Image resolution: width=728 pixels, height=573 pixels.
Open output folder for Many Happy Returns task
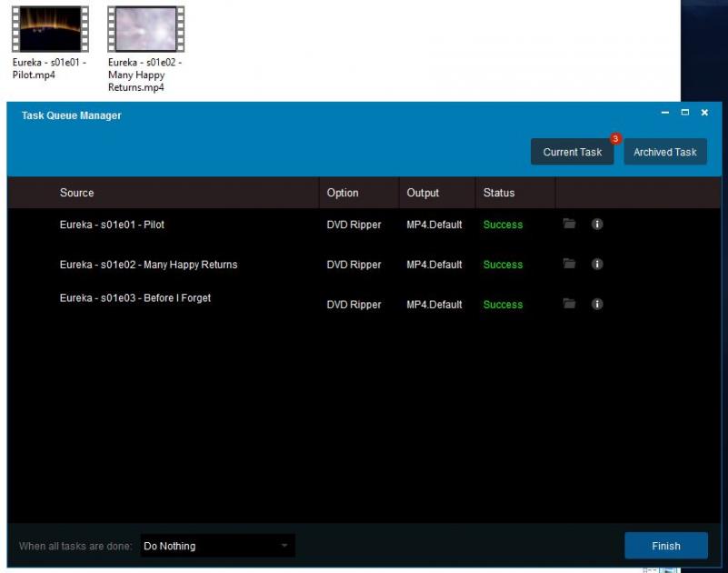click(x=569, y=264)
